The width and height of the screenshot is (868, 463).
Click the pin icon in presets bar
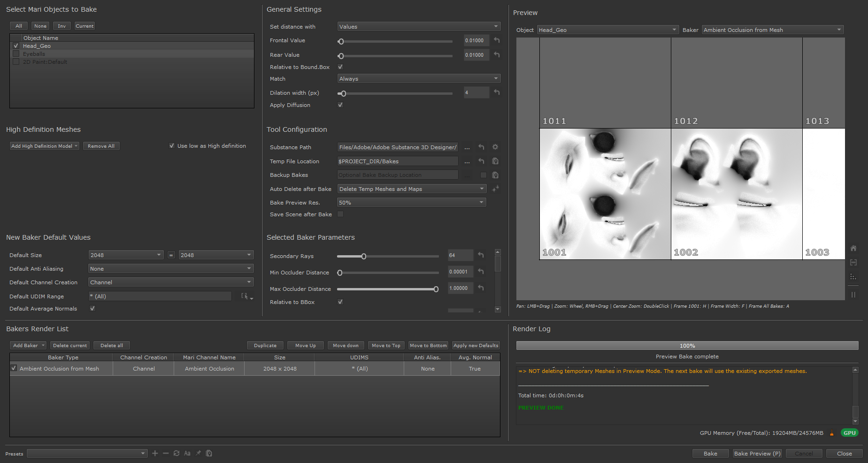[198, 453]
